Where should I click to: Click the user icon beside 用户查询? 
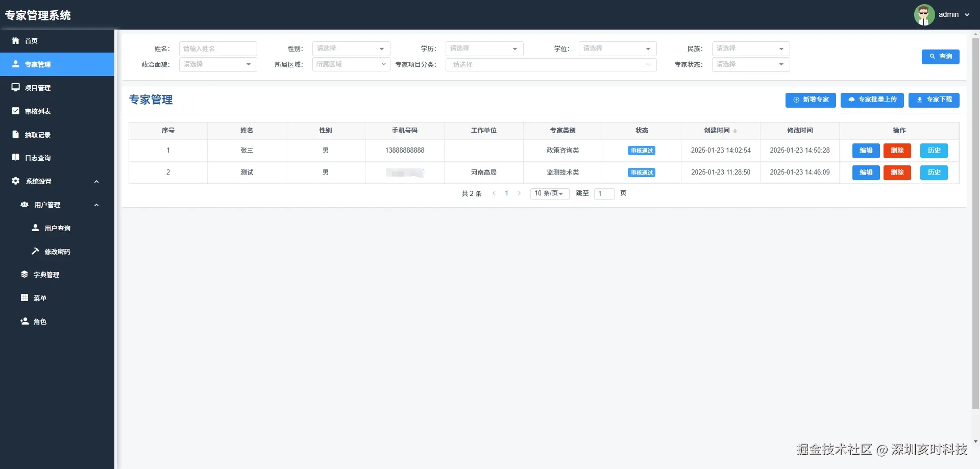(x=35, y=228)
